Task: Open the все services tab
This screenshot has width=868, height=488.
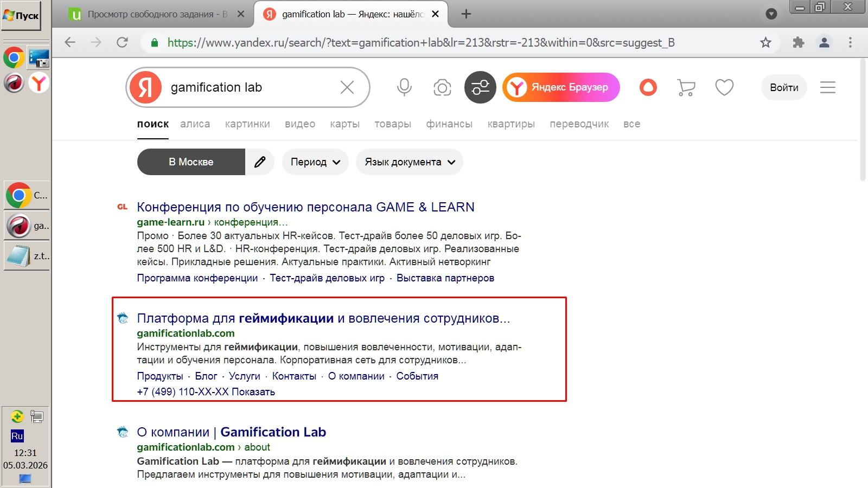Action: 631,124
